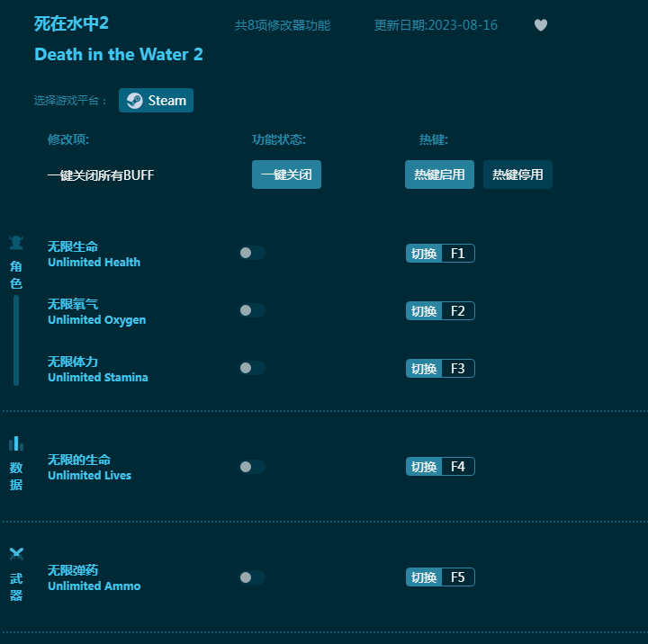
Task: Click the 热键停用 hotkey disable button
Action: click(517, 174)
